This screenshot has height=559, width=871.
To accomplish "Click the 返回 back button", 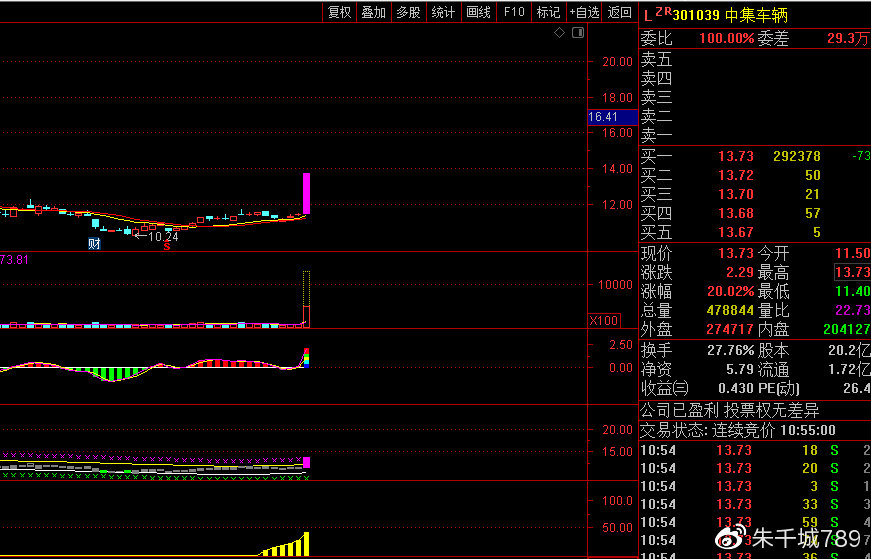I will click(620, 12).
